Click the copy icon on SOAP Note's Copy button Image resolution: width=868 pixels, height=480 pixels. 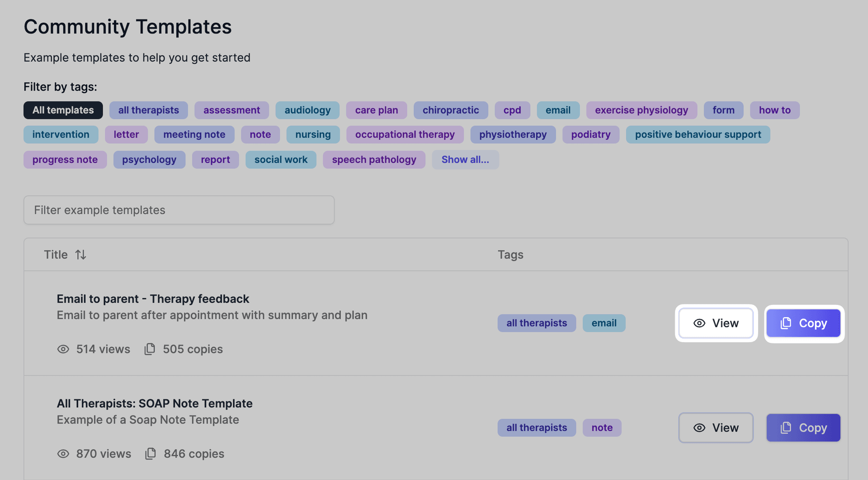coord(786,428)
